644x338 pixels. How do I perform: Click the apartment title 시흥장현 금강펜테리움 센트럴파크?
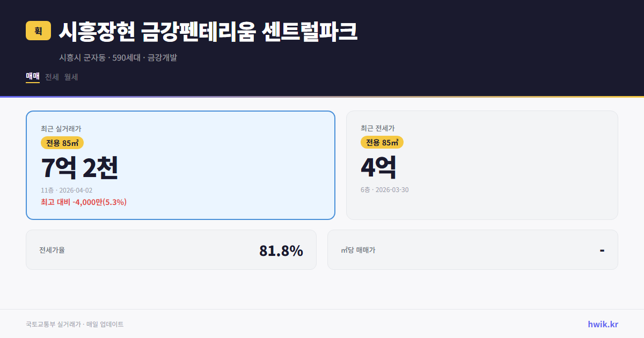[207, 31]
